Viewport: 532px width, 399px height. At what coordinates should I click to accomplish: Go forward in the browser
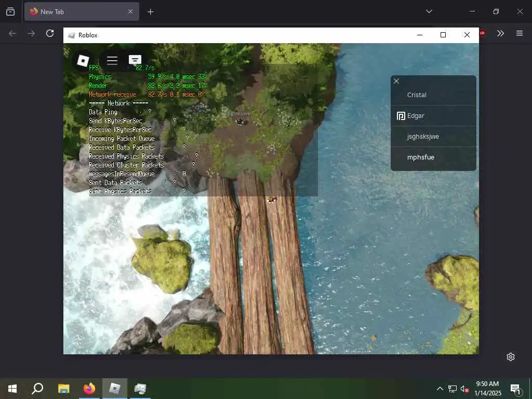point(31,33)
